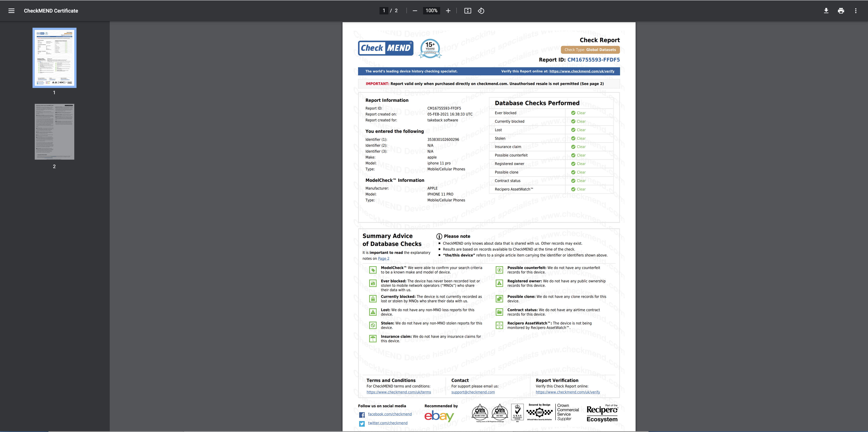This screenshot has height=432, width=868.
Task: Click the CheckMEND logo
Action: (x=385, y=48)
